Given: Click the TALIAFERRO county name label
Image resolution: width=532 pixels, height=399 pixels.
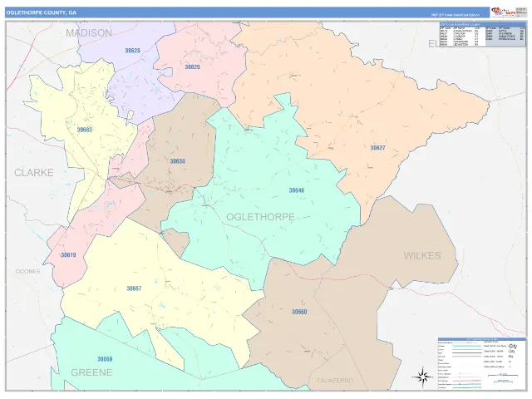Looking at the screenshot, I should pos(335,381).
